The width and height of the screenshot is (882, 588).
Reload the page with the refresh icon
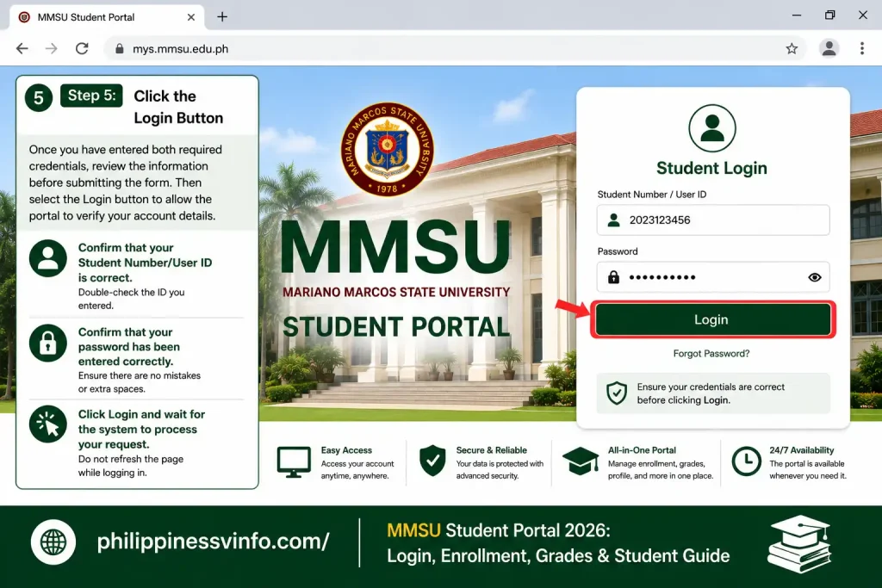tap(82, 49)
